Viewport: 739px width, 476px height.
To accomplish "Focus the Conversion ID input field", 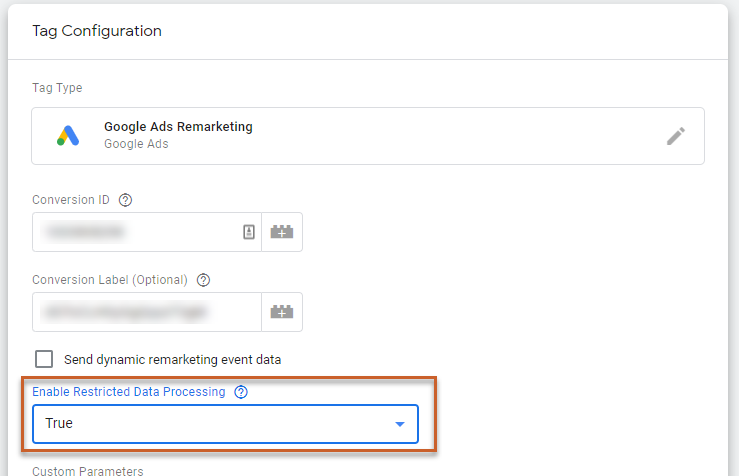I will coord(135,232).
